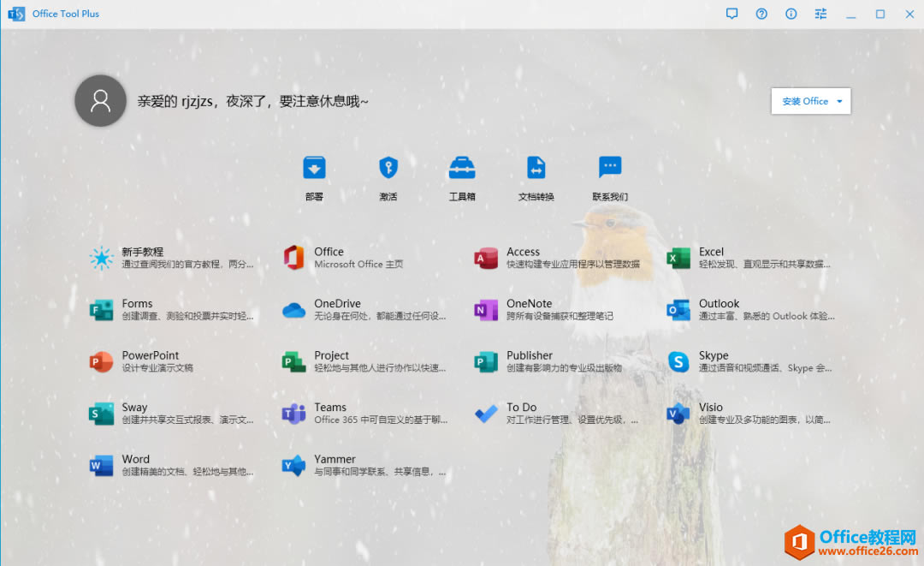This screenshot has width=924, height=566.
Task: Open the 文档转换 document conversion icon
Action: [536, 168]
